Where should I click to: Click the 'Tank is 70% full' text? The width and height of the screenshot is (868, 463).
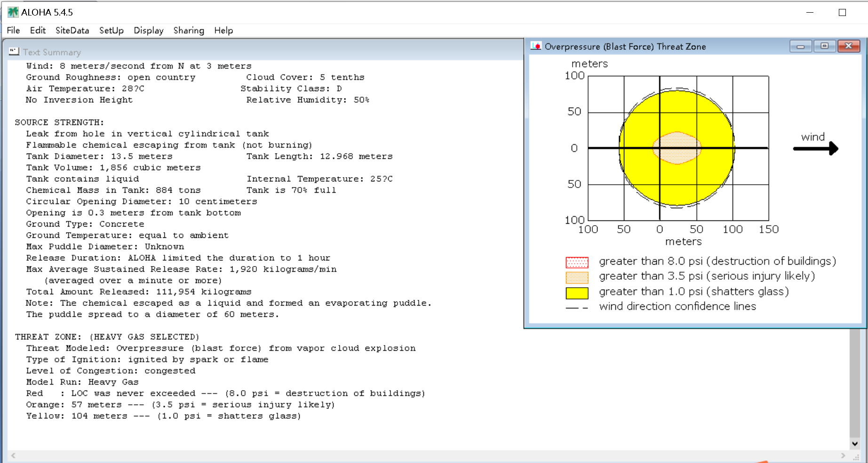tap(291, 190)
